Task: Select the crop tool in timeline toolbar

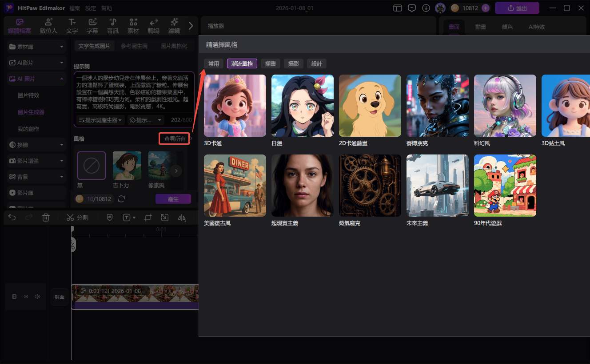Action: [148, 218]
